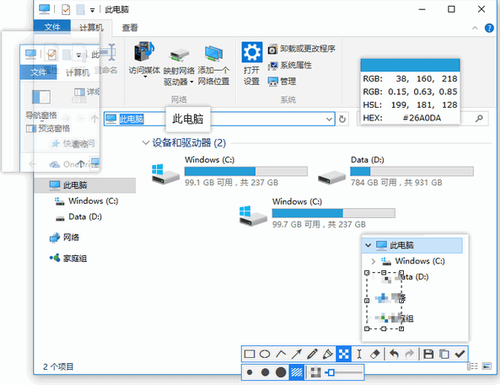Select 此电脑 in navigation pane
Screen dimensions: 500x385
pos(85,185)
